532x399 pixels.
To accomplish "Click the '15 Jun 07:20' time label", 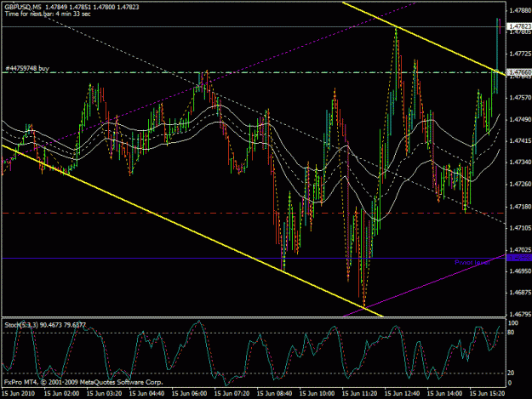I will [x=232, y=393].
